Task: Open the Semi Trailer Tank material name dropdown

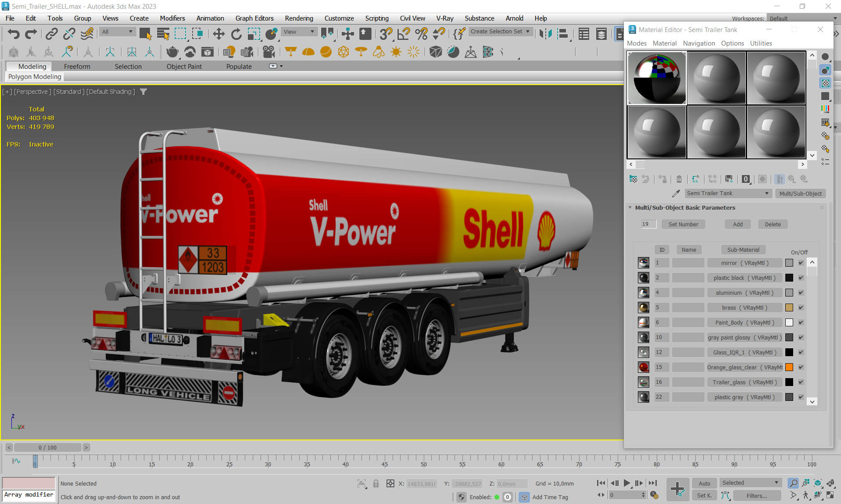Action: pyautogui.click(x=727, y=193)
